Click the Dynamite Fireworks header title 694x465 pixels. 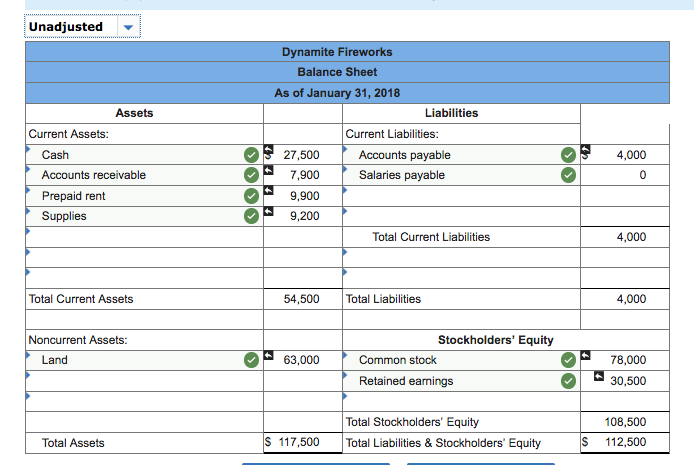click(337, 52)
